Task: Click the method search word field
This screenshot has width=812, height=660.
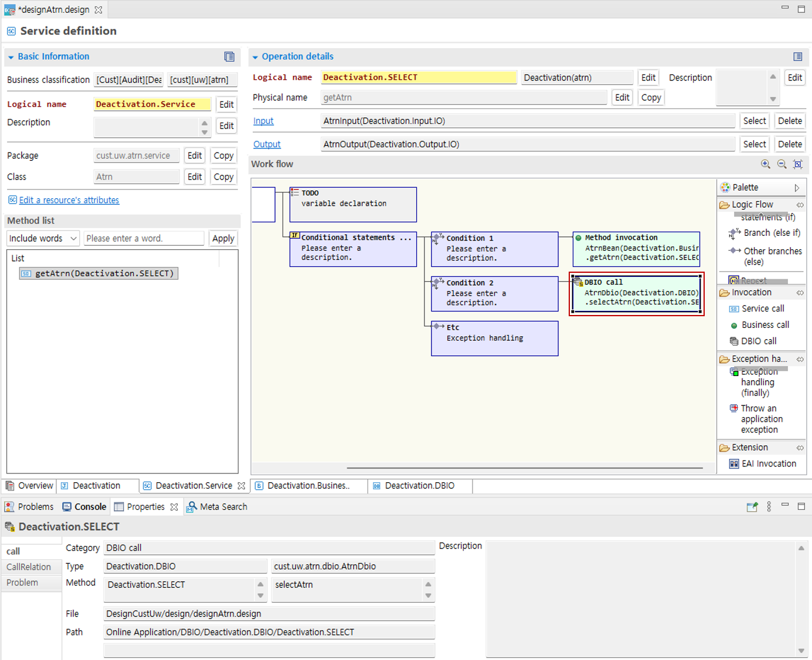Action: coord(144,238)
